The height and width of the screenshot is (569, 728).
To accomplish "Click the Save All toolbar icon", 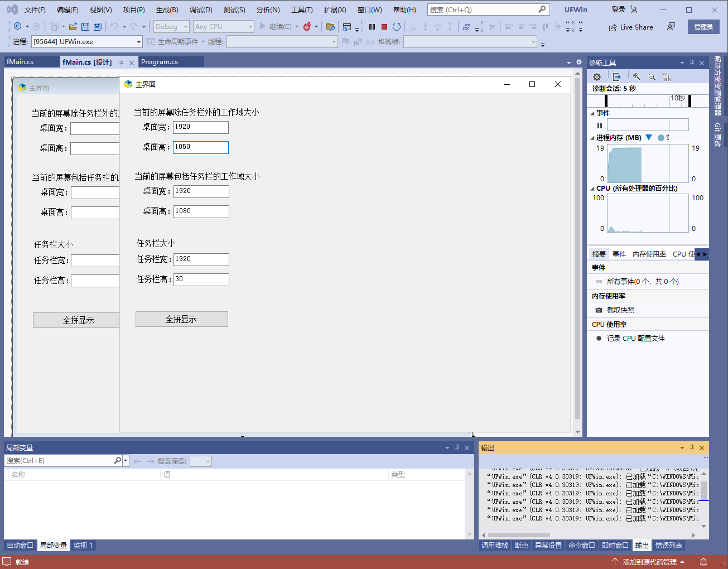I will tap(98, 27).
